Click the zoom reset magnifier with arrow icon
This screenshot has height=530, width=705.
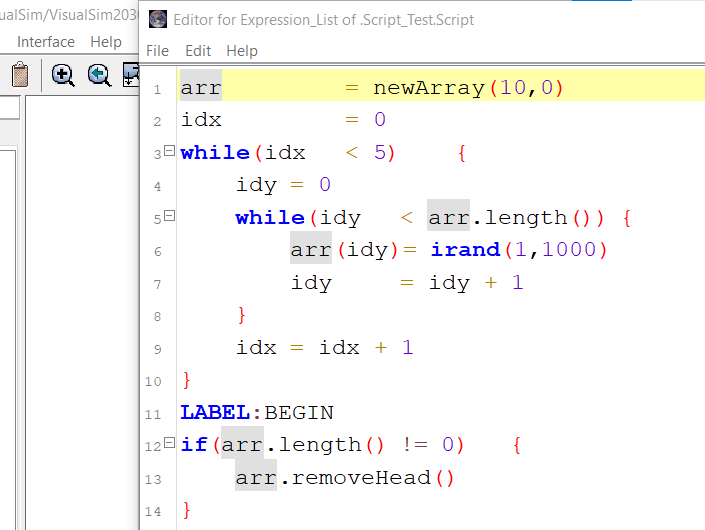[99, 75]
